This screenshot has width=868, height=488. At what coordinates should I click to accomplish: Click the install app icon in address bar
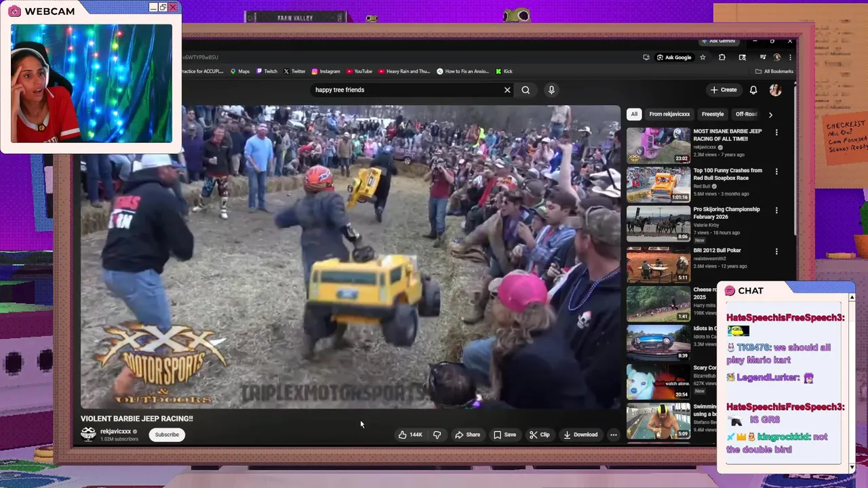(646, 58)
